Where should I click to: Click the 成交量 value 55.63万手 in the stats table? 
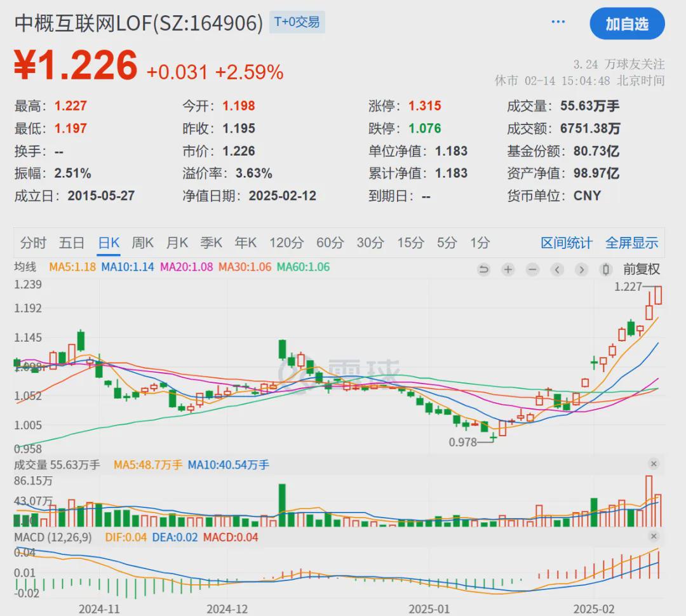coord(589,106)
